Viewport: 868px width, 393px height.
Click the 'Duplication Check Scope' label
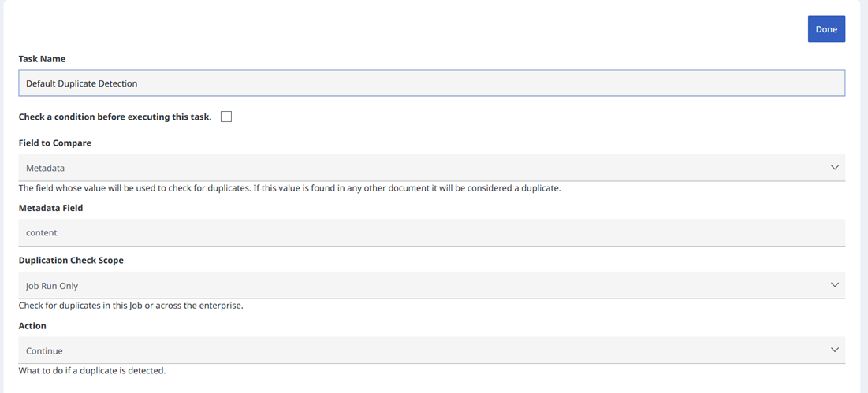[71, 261]
